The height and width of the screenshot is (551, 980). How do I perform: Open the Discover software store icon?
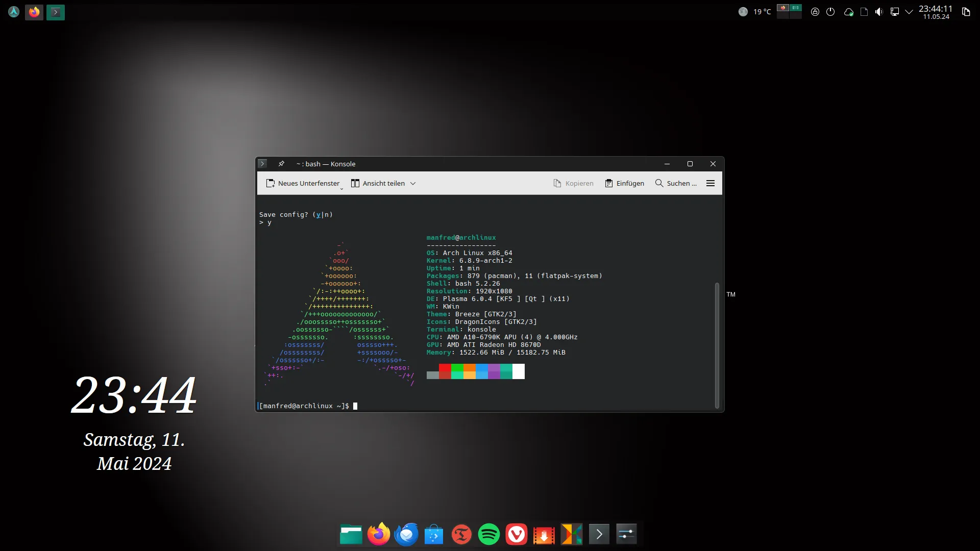(434, 534)
